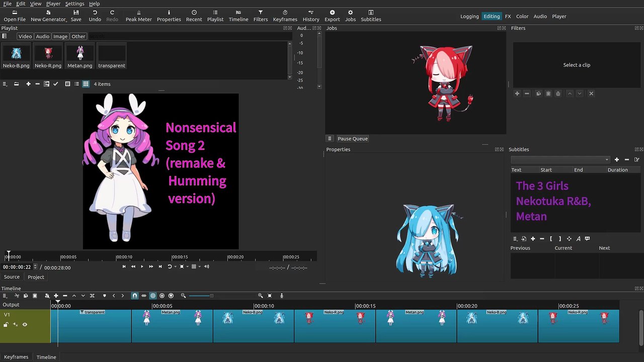644x362 pixels.
Task: Click the timeline Append (plus) icon
Action: click(56, 296)
